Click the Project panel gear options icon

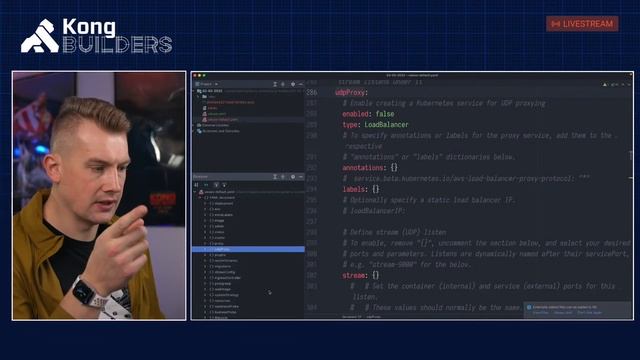click(x=293, y=84)
